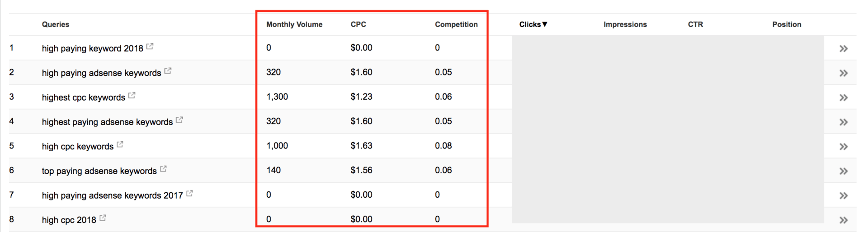Click external link icon beside 'high cpc keywords'
Screen dimensions: 868x232
click(120, 144)
